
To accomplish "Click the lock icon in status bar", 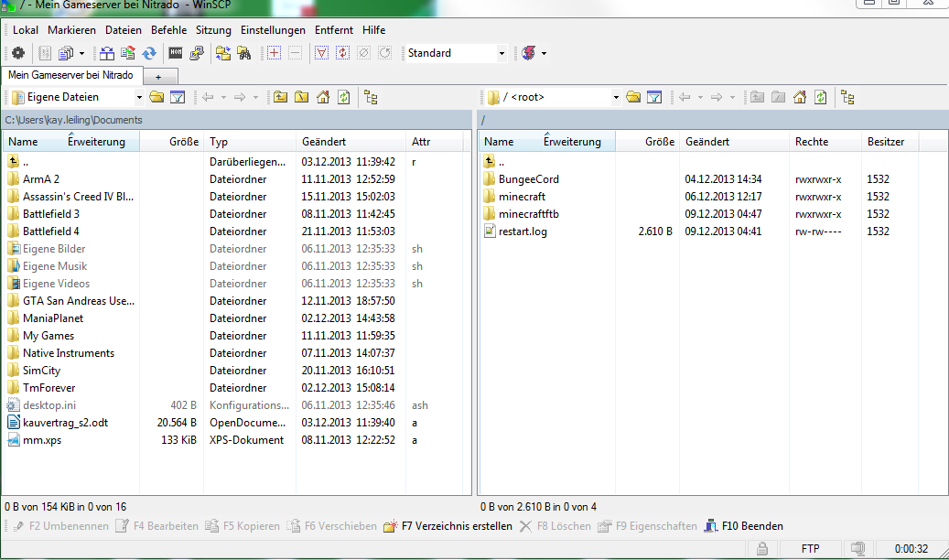I will click(762, 548).
